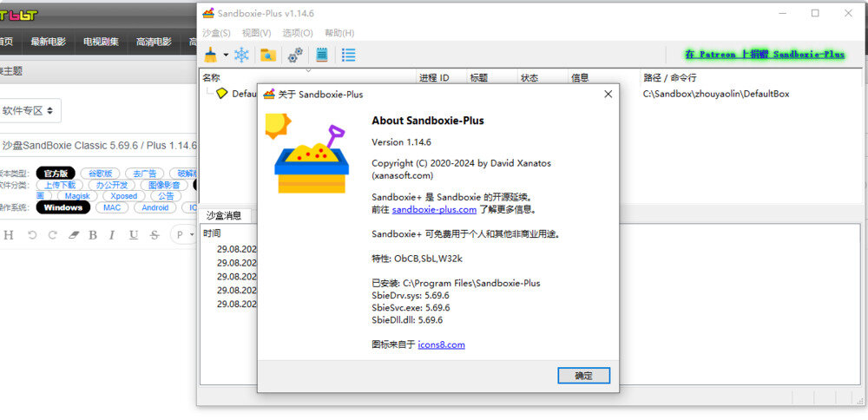Select the Xposed category tag
The image size is (868, 420).
coord(124,196)
